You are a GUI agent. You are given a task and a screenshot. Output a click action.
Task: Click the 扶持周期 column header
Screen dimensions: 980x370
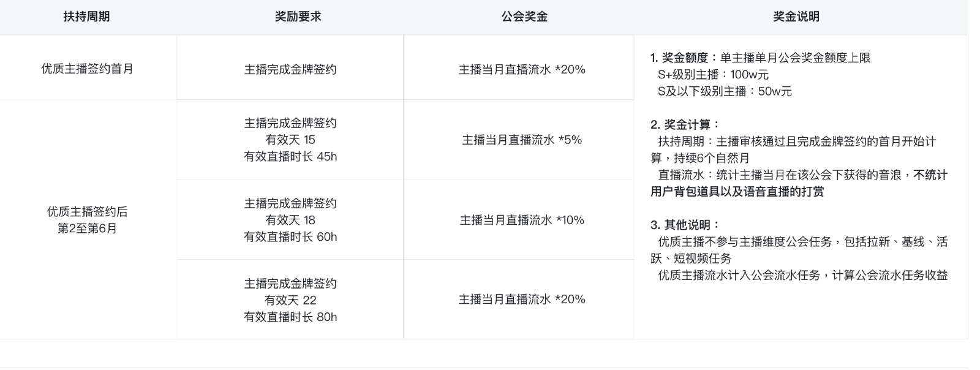click(x=86, y=17)
